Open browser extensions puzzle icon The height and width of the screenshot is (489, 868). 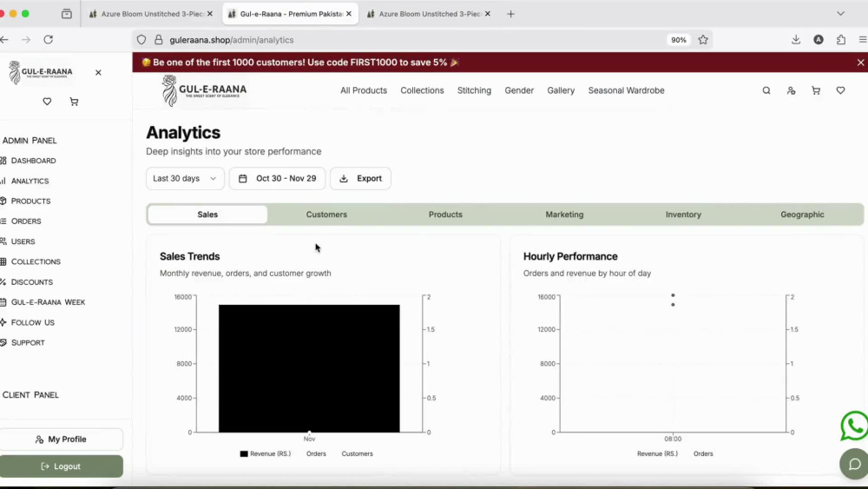click(841, 40)
